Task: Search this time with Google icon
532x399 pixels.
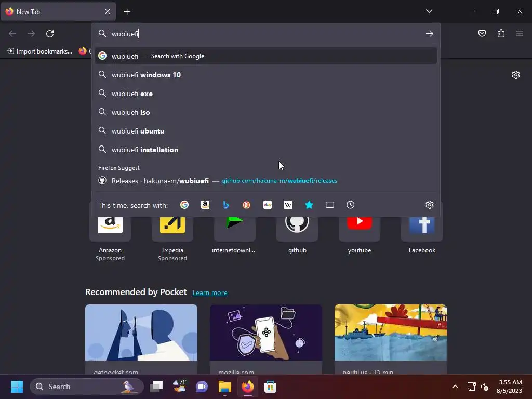Action: coord(184,205)
